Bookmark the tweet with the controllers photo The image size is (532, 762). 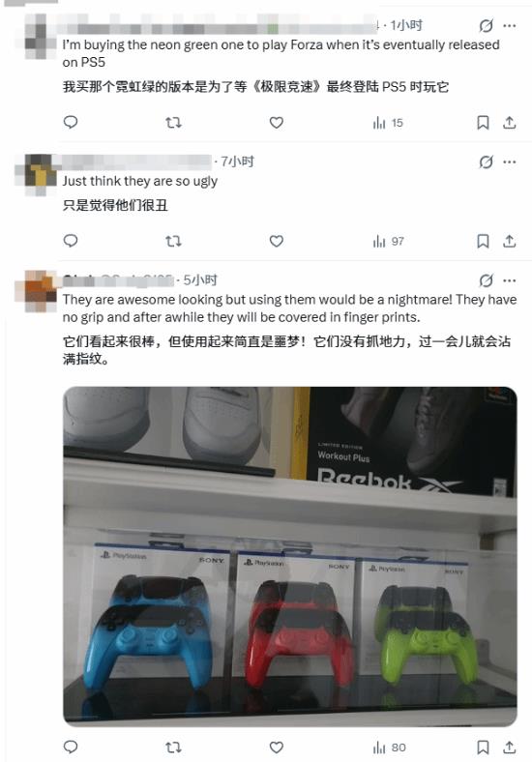pyautogui.click(x=483, y=747)
